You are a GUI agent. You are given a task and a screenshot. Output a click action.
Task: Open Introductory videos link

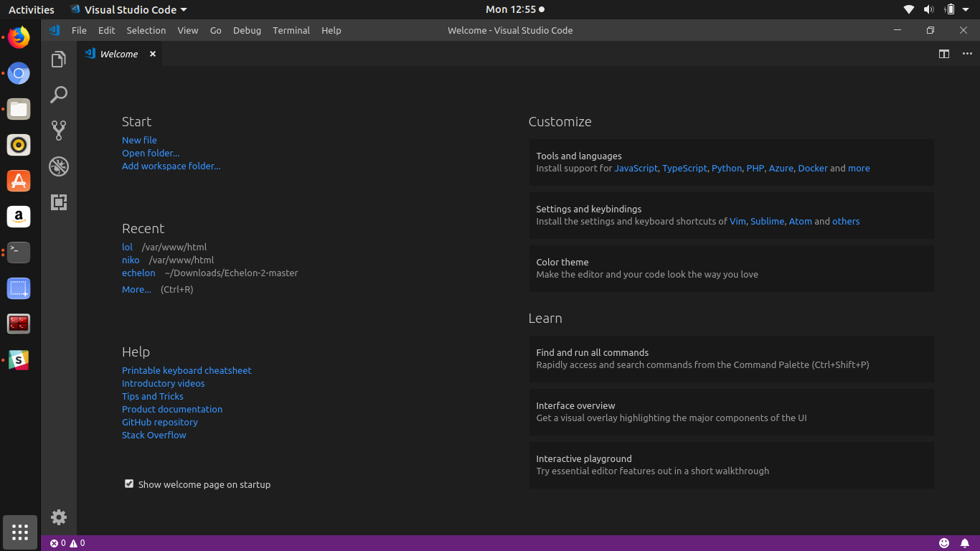click(164, 383)
